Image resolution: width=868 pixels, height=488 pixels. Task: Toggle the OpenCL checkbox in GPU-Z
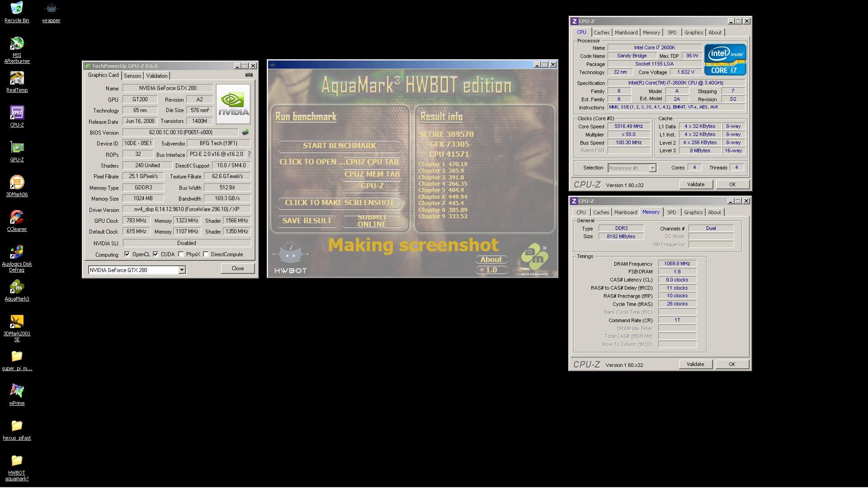click(127, 254)
